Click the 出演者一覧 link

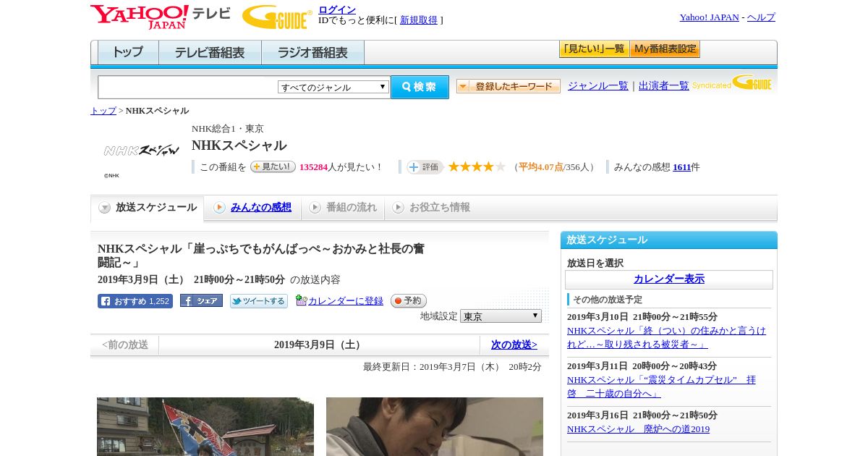pos(664,86)
